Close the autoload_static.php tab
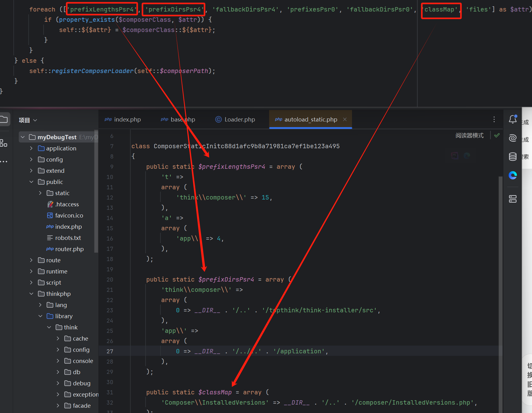The width and height of the screenshot is (532, 413). [x=345, y=119]
